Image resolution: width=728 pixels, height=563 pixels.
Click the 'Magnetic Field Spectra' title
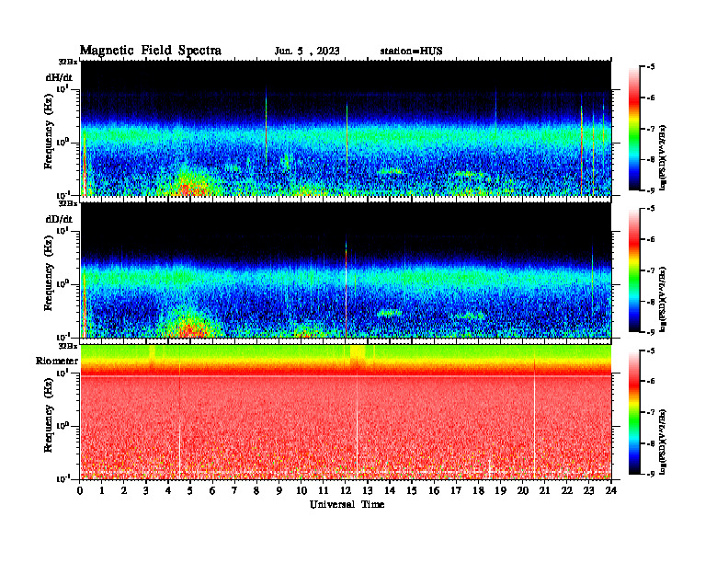(151, 51)
